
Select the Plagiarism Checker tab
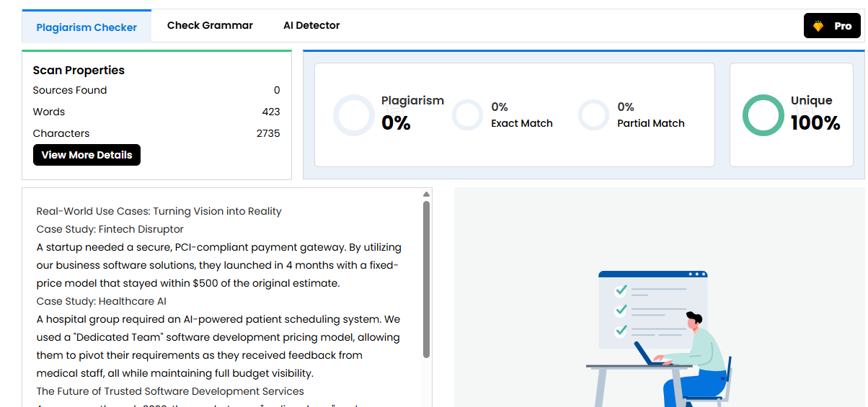click(x=87, y=27)
